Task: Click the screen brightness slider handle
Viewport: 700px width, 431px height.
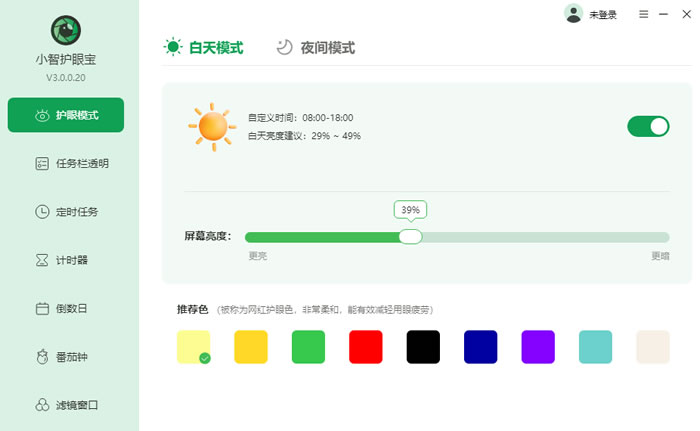Action: [x=410, y=237]
